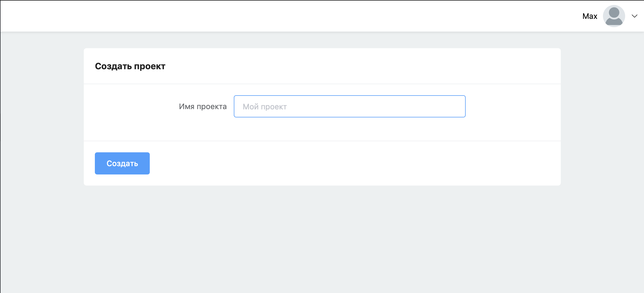The height and width of the screenshot is (293, 644).
Task: Submit the form with Создать
Action: click(122, 163)
